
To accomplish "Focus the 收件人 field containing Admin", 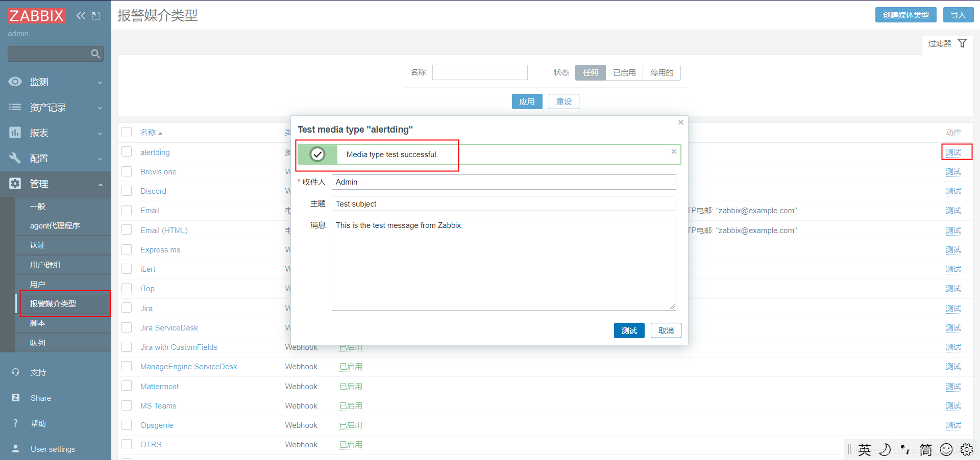I will click(x=504, y=182).
